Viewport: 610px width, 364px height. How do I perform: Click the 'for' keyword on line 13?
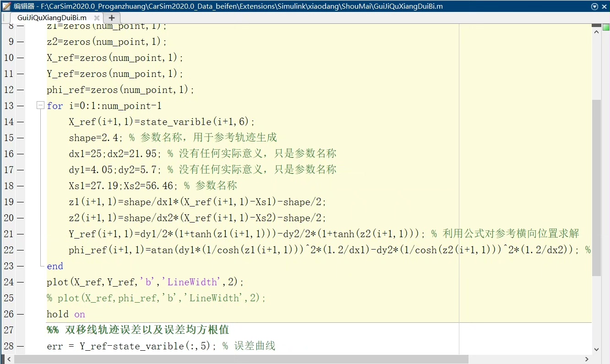pyautogui.click(x=55, y=106)
